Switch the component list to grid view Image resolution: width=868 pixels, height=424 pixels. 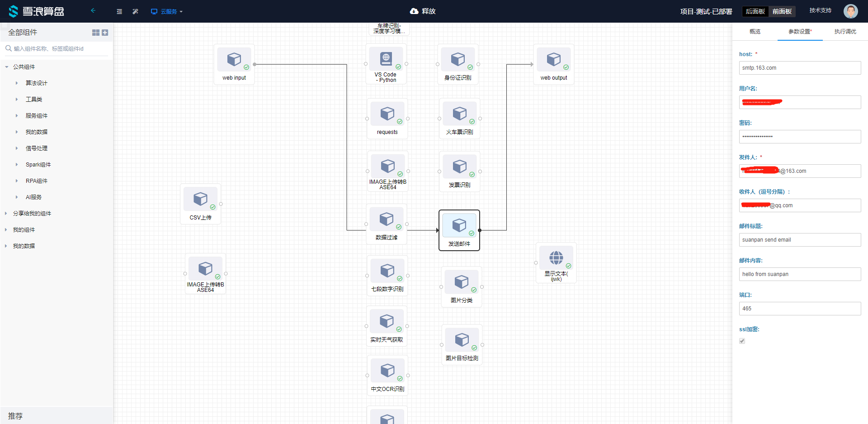96,33
